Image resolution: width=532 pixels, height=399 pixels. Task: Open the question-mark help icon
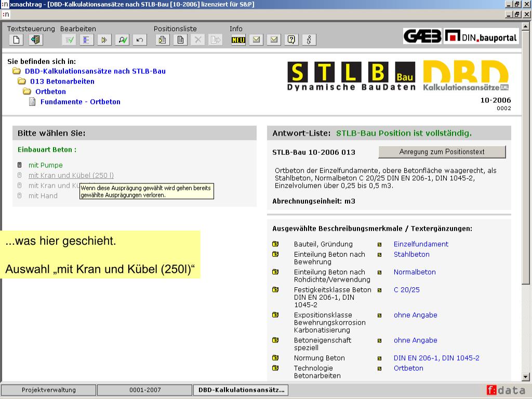(x=291, y=40)
